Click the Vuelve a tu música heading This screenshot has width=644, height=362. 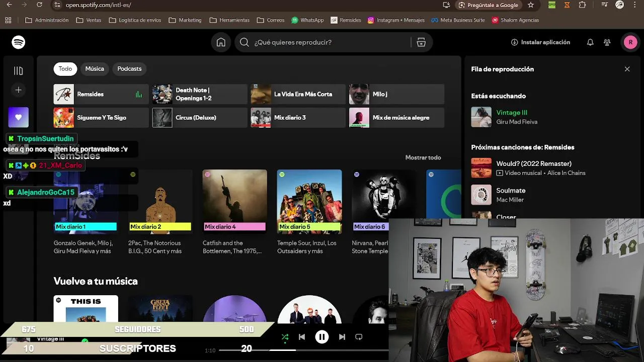click(96, 281)
